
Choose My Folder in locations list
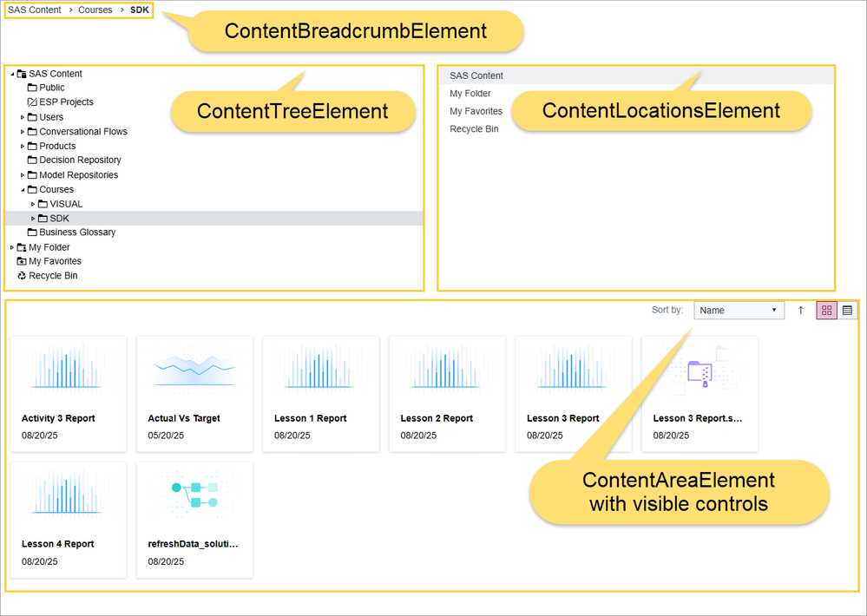click(x=470, y=94)
